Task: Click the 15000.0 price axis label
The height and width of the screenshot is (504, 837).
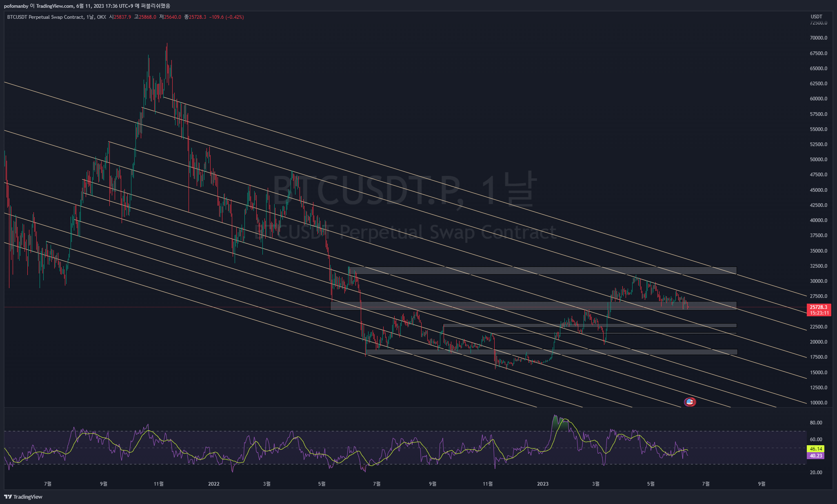Action: tap(819, 373)
